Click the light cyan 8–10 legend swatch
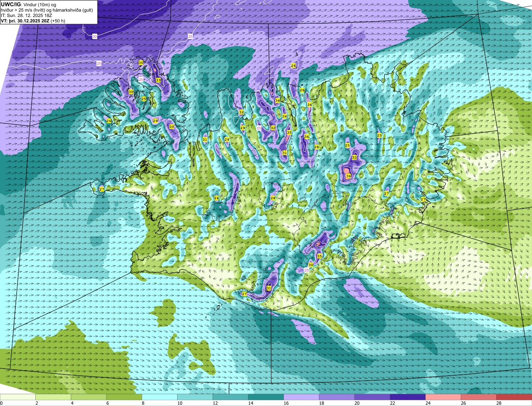 (x=160, y=397)
